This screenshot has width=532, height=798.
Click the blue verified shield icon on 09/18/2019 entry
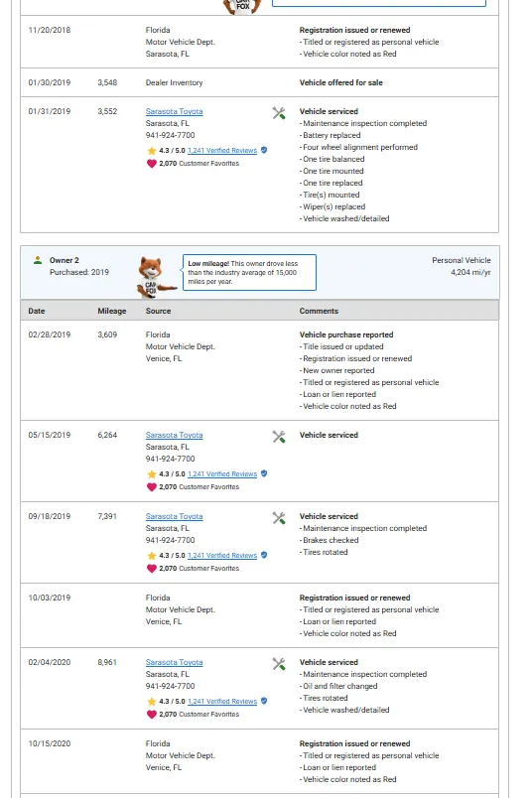(264, 555)
